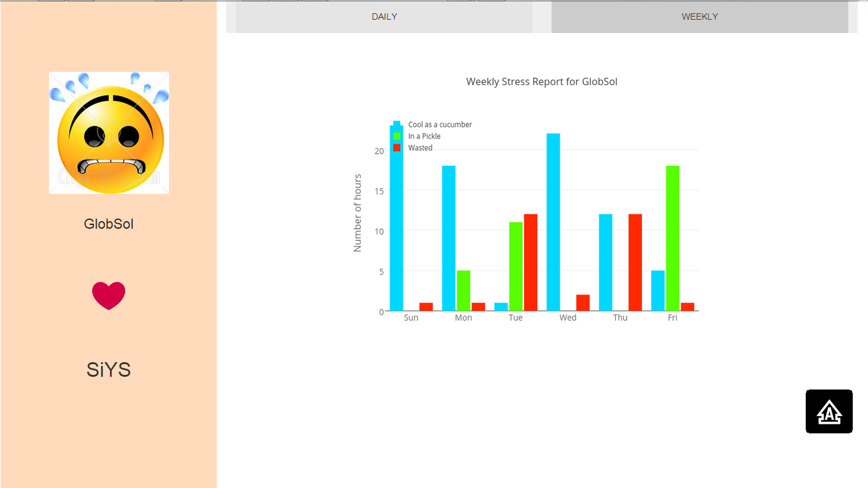Viewport: 868px width, 488px height.
Task: Click the blue legend color swatch
Action: coord(397,125)
